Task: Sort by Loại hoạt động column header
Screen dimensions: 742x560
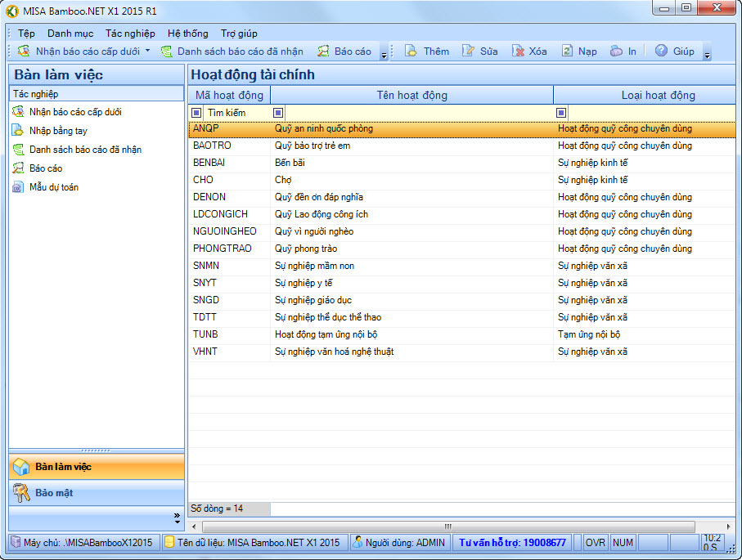Action: pos(645,95)
